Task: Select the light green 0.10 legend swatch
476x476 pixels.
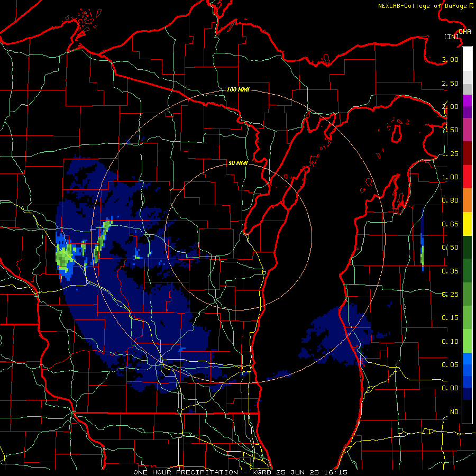Action: [x=467, y=341]
